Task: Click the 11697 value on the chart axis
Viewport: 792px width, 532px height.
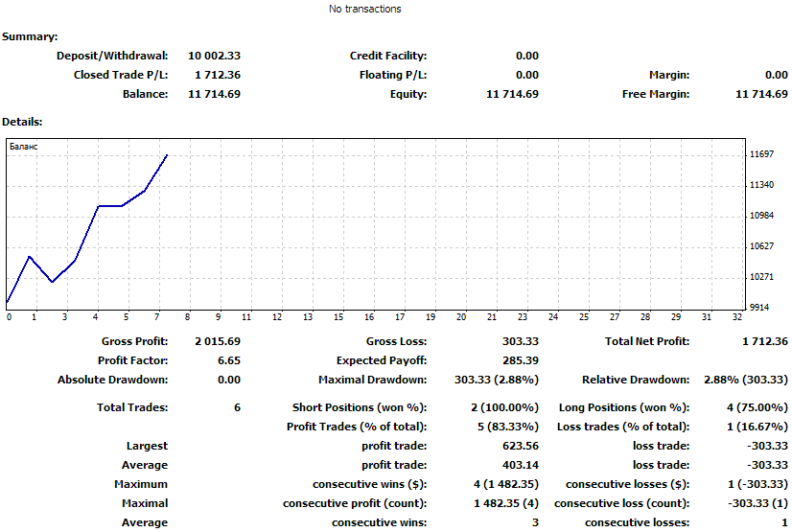Action: pyautogui.click(x=762, y=154)
